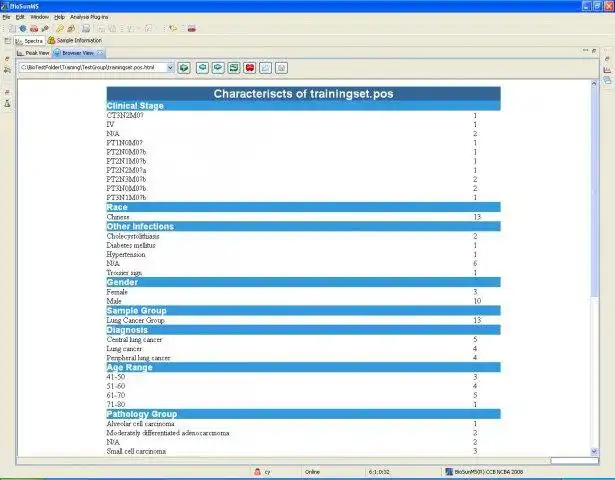Click the BioSunMS icon in the status bar
The height and width of the screenshot is (480, 615).
[x=449, y=472]
